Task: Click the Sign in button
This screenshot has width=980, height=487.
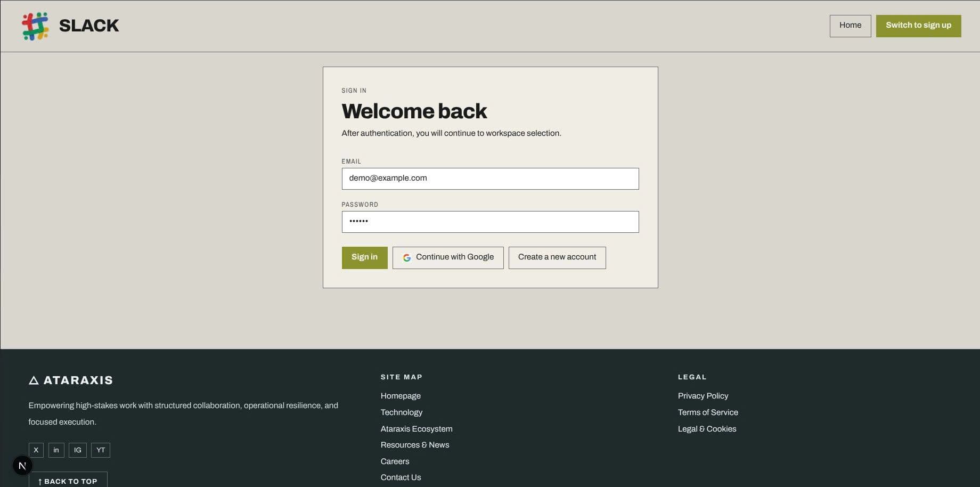Action: [x=365, y=257]
